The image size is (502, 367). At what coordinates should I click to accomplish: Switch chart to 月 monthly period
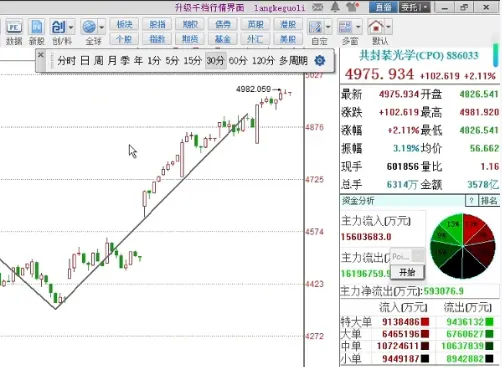112,61
